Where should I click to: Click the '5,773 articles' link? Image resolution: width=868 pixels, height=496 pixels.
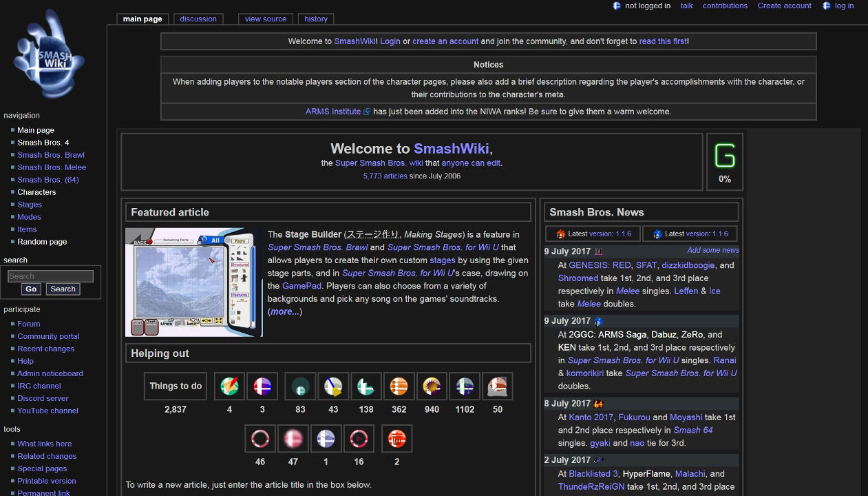(x=385, y=176)
